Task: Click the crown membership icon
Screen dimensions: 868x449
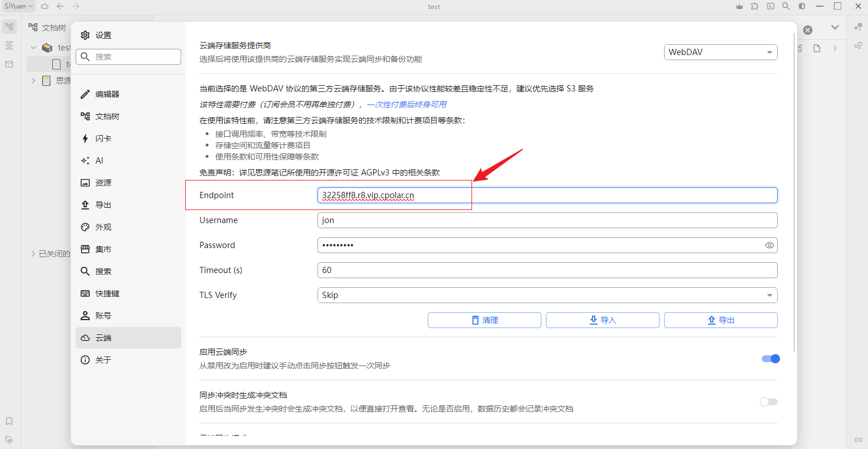Action: coord(739,6)
